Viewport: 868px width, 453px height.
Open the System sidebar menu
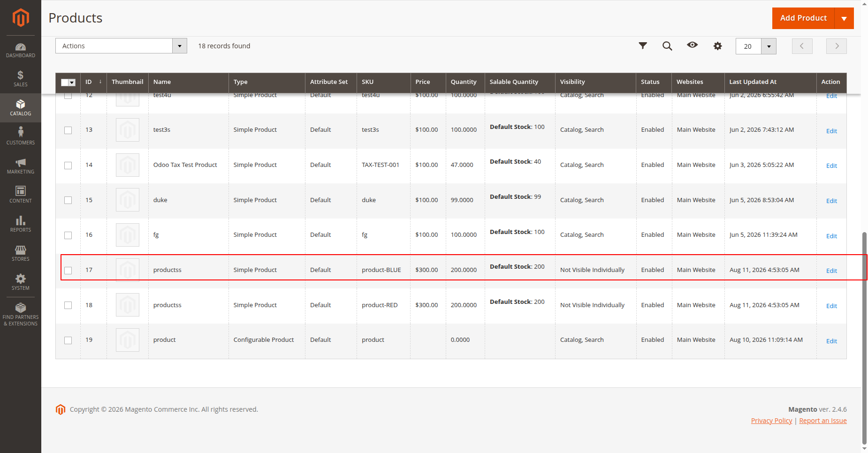click(21, 282)
